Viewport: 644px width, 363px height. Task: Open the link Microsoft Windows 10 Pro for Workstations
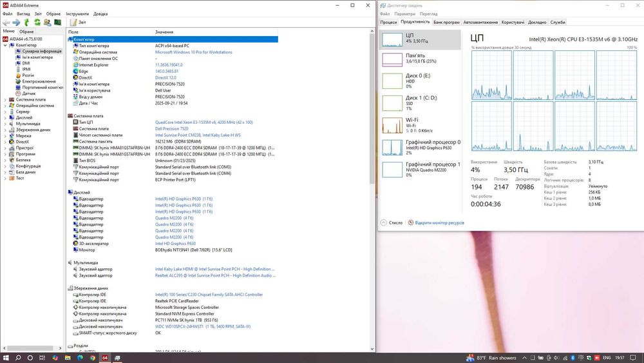(193, 52)
